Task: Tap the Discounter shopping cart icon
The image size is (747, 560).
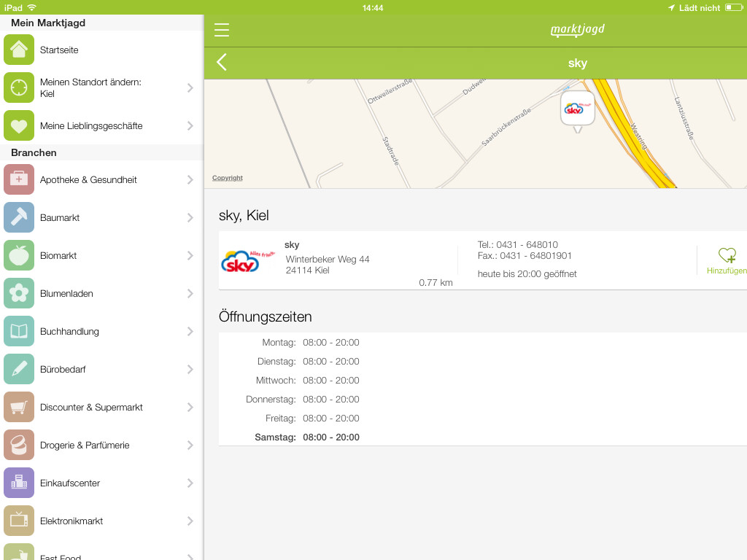Action: pyautogui.click(x=19, y=407)
